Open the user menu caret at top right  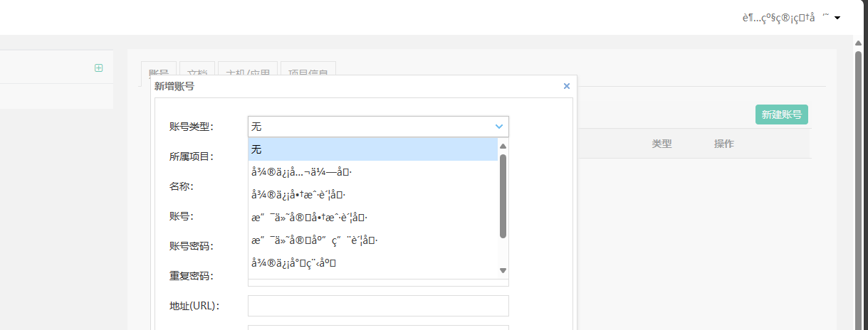[x=837, y=17]
